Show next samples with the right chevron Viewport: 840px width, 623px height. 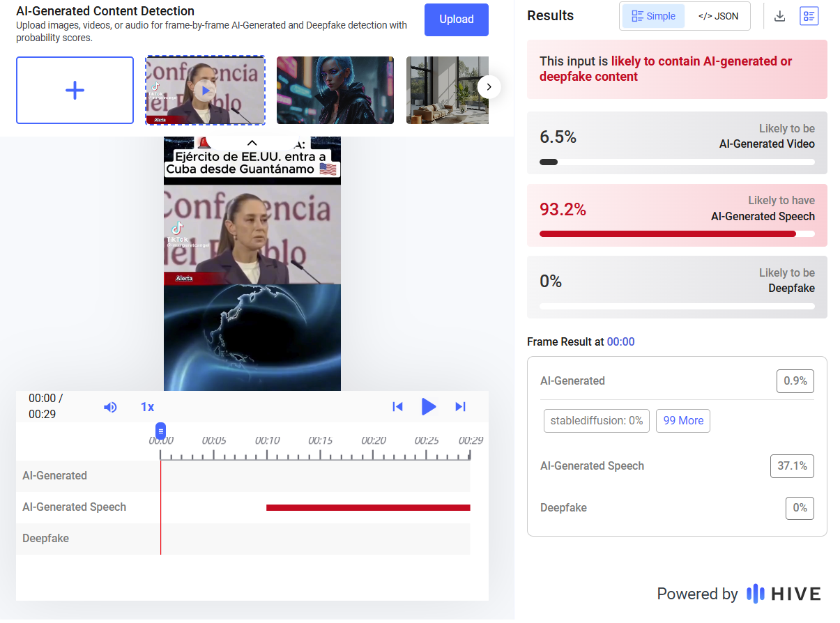[489, 87]
